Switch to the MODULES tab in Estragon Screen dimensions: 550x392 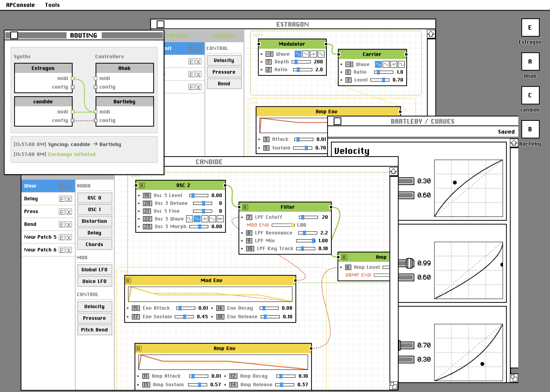[x=224, y=36]
